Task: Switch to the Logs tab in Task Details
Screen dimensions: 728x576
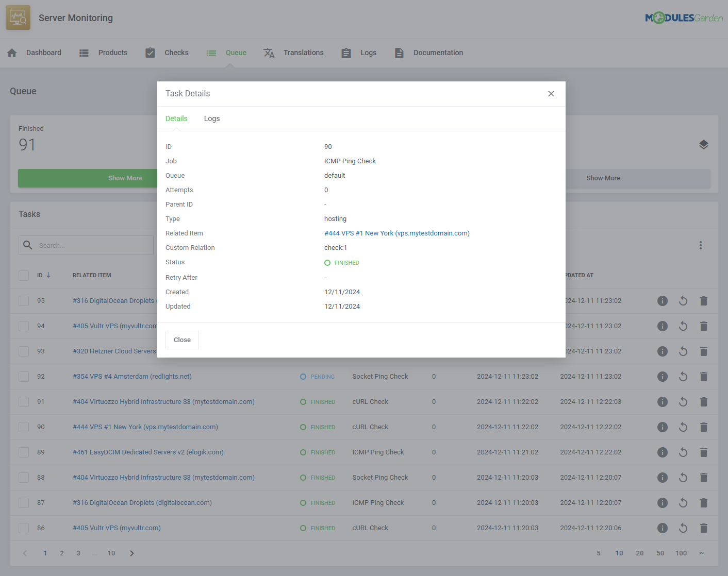Action: (x=212, y=118)
